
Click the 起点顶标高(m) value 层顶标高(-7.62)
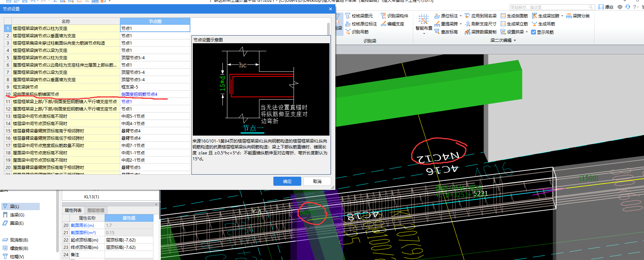coord(129,240)
